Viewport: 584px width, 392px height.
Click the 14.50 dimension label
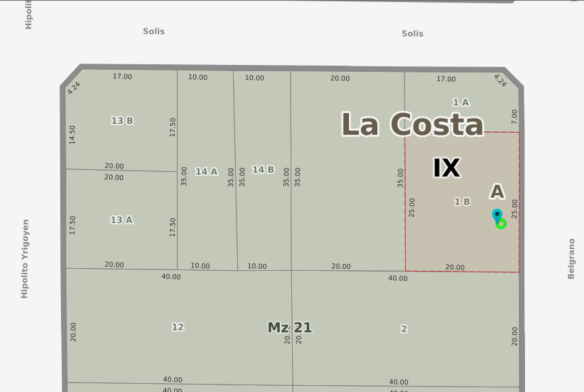tap(72, 134)
